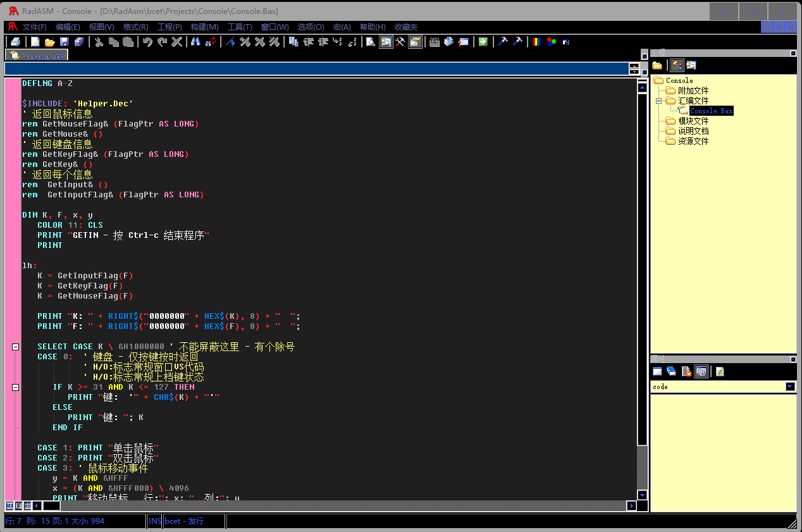Open Replace using binoculars with red arrows
This screenshot has height=532, width=802.
coord(211,42)
